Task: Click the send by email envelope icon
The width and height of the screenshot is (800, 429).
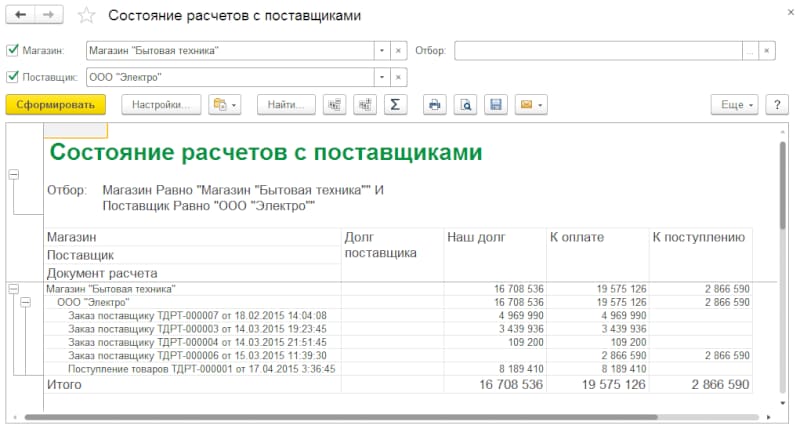Action: [x=524, y=104]
